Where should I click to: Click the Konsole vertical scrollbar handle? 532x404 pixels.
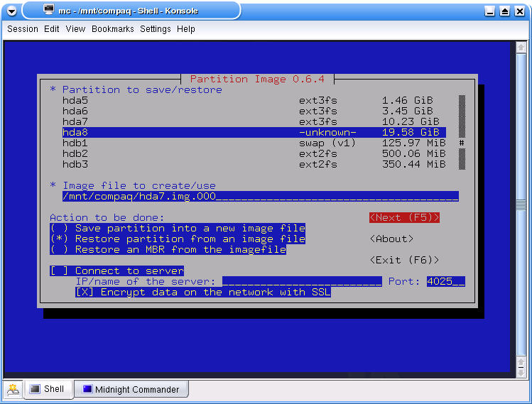(521, 205)
